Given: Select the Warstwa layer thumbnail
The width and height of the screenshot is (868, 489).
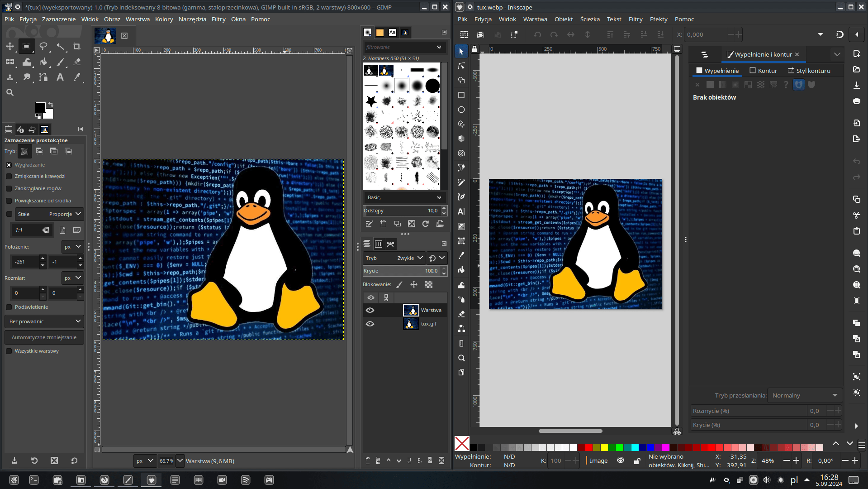Looking at the screenshot, I should pos(411,310).
